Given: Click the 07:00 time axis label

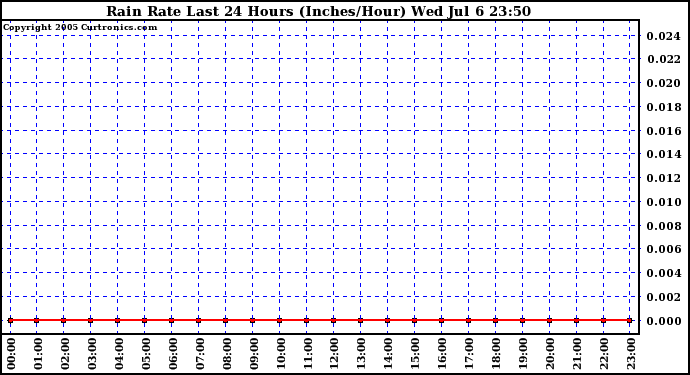Looking at the screenshot, I should point(200,353).
